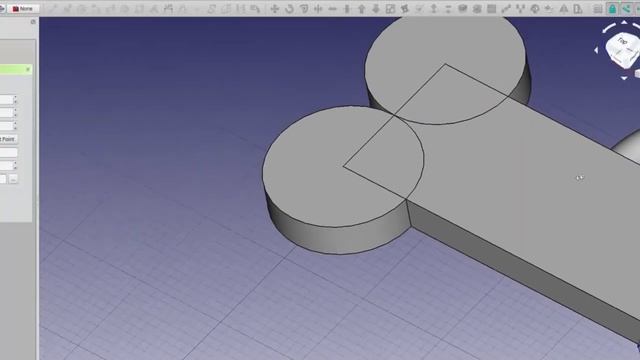Click the Point button in the task panel
The width and height of the screenshot is (640, 360).
(x=8, y=139)
